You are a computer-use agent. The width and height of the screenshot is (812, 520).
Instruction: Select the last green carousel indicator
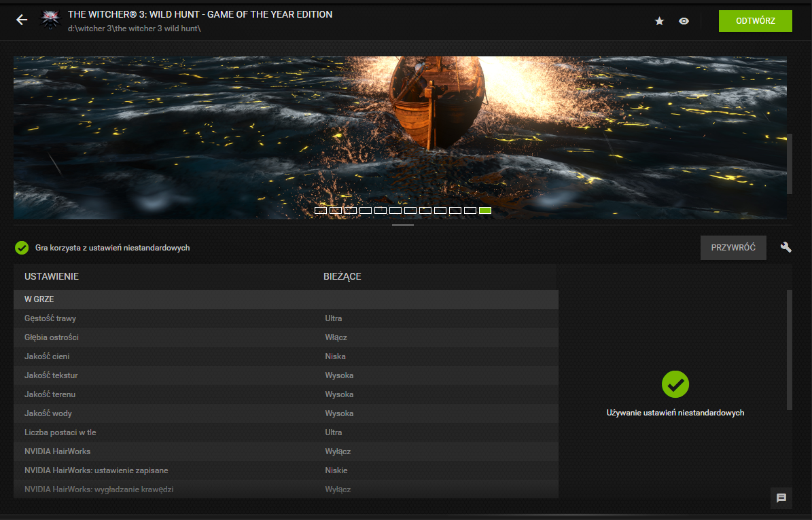point(484,210)
